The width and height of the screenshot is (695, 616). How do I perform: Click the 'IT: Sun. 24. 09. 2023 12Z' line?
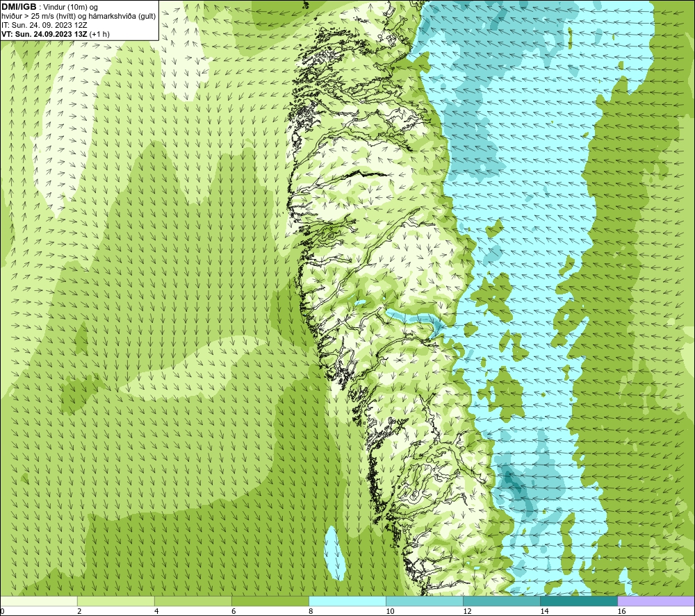tap(44, 25)
